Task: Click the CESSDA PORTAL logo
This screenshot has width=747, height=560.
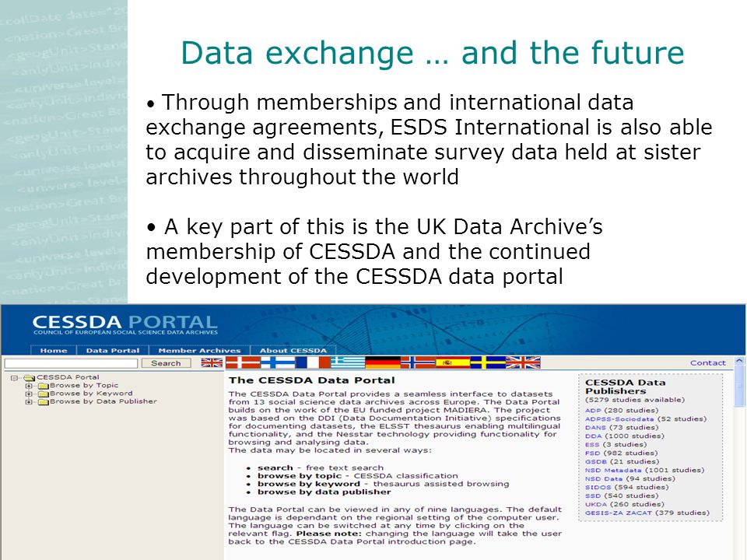Action: (124, 325)
